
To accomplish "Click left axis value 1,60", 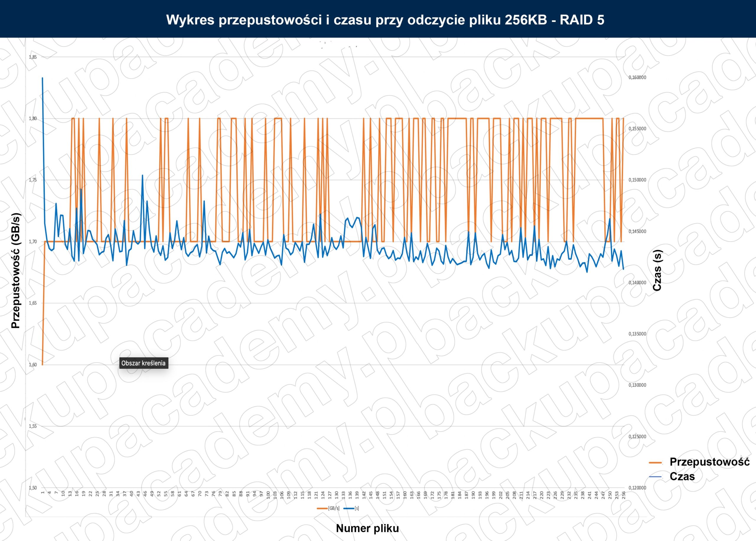I will click(x=33, y=364).
